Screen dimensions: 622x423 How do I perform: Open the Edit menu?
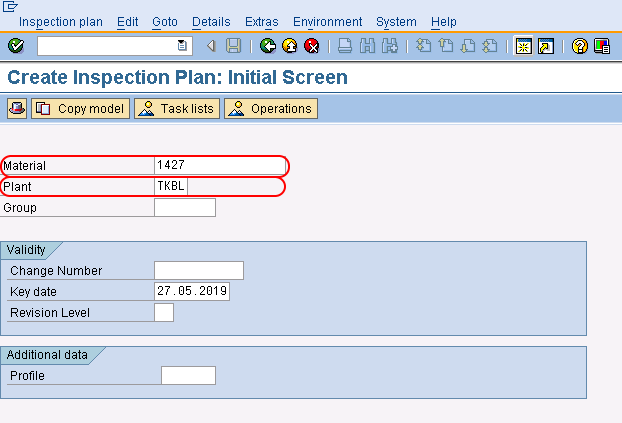127,22
